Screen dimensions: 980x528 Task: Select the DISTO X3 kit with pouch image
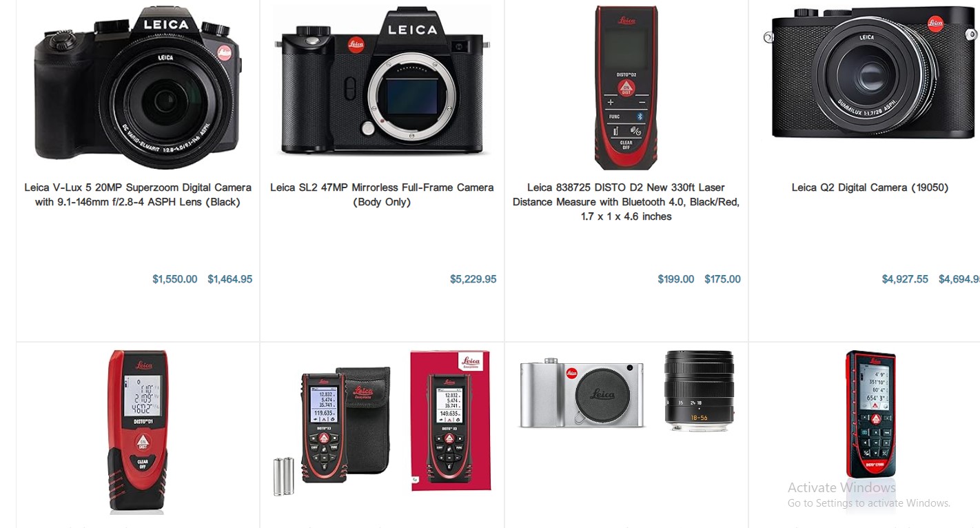pyautogui.click(x=332, y=431)
